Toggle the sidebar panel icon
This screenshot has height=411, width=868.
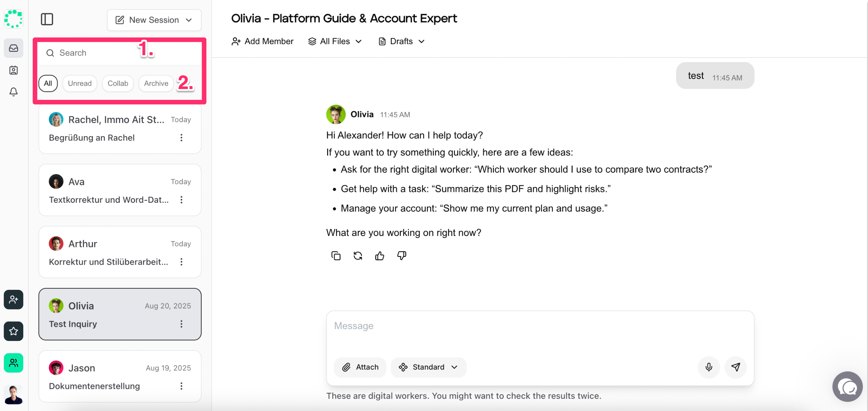pos(47,19)
